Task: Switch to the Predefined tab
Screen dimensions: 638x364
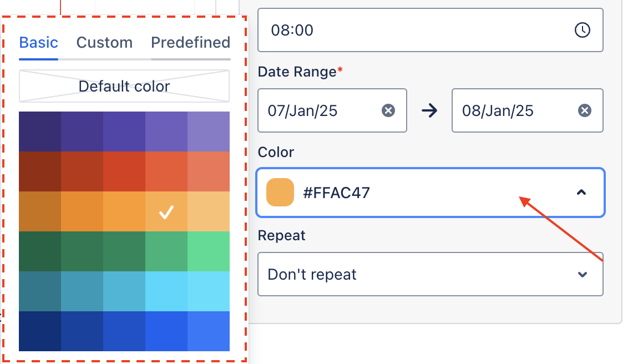Action: pyautogui.click(x=190, y=42)
